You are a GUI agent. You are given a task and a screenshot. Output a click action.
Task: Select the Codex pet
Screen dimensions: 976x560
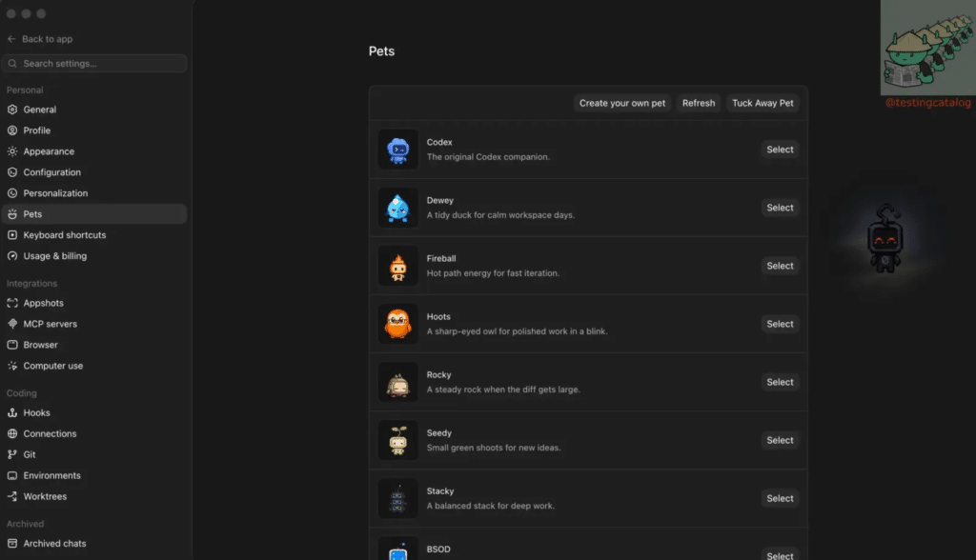pos(780,150)
